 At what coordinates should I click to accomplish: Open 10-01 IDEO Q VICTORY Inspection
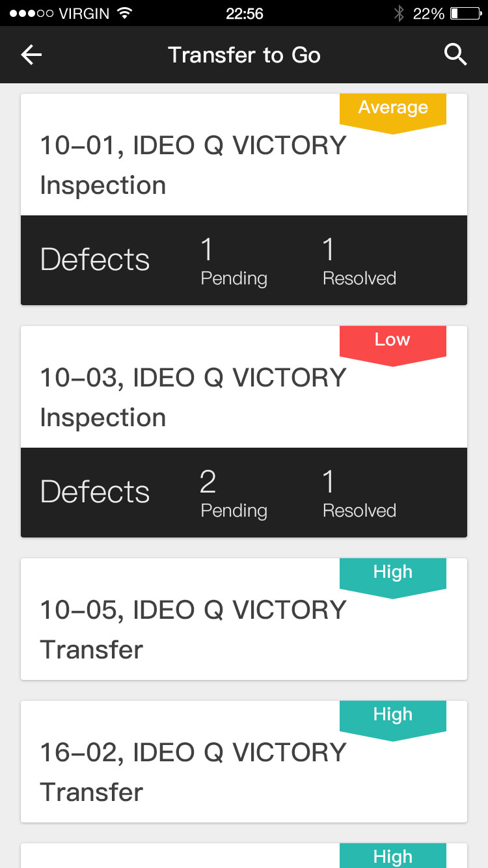pyautogui.click(x=193, y=165)
